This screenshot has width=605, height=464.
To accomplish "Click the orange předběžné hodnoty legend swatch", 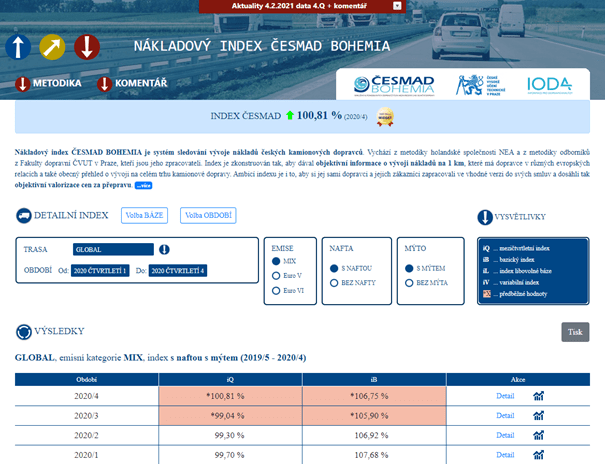I will point(487,294).
